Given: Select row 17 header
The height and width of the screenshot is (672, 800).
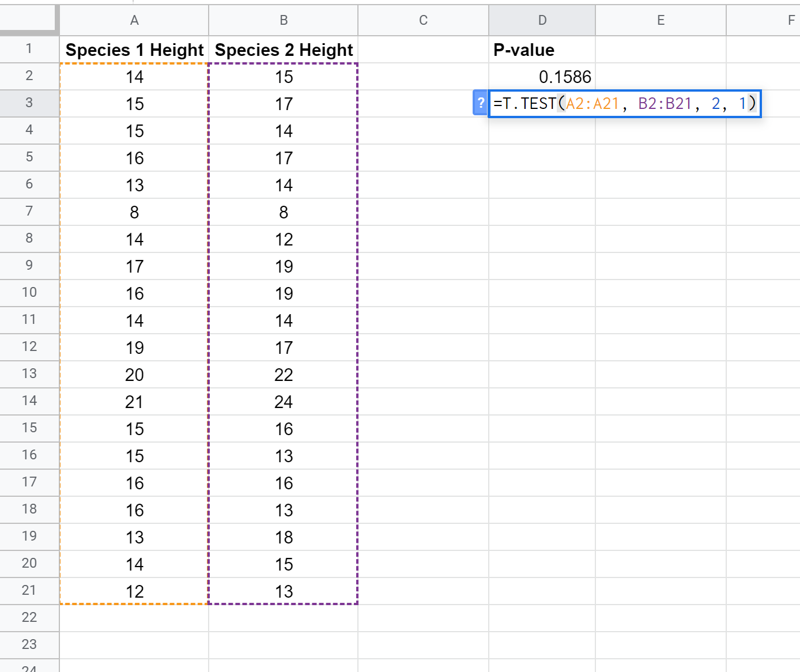Looking at the screenshot, I should pos(29,482).
